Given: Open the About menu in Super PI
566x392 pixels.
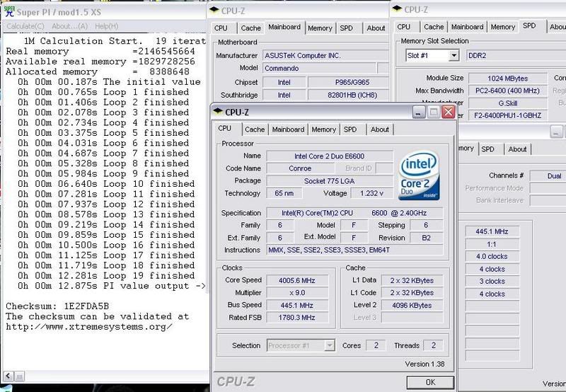Looking at the screenshot, I should (x=69, y=26).
